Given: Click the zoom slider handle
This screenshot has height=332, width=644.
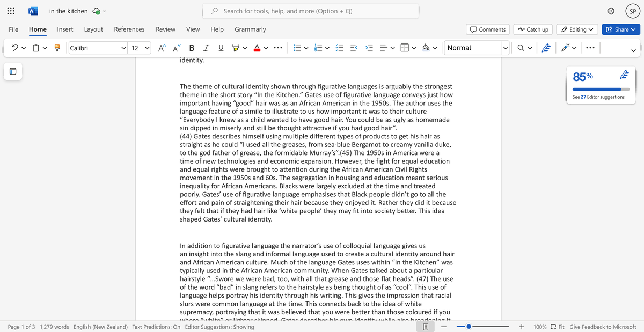Looking at the screenshot, I should (x=469, y=327).
